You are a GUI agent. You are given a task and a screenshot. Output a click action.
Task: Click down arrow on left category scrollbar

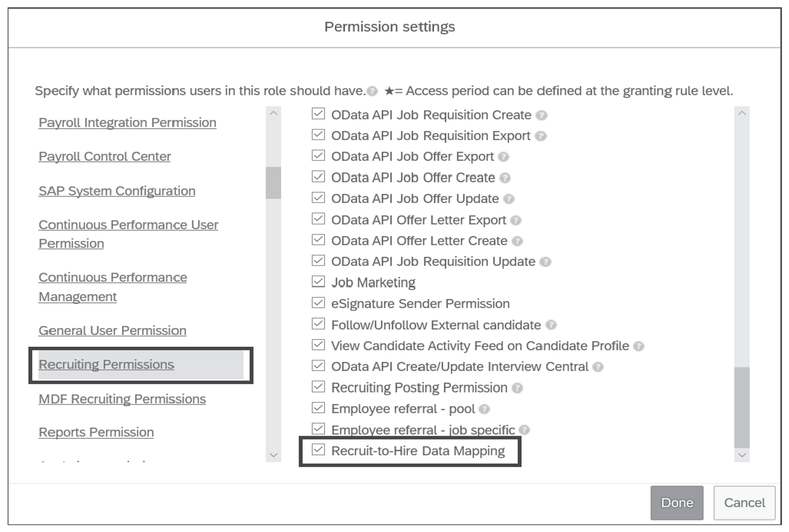[272, 456]
